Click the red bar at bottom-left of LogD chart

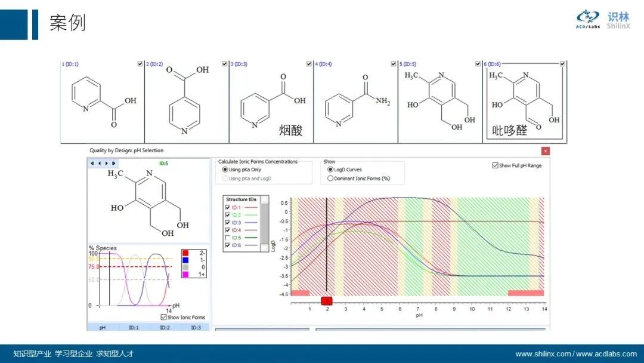point(300,293)
